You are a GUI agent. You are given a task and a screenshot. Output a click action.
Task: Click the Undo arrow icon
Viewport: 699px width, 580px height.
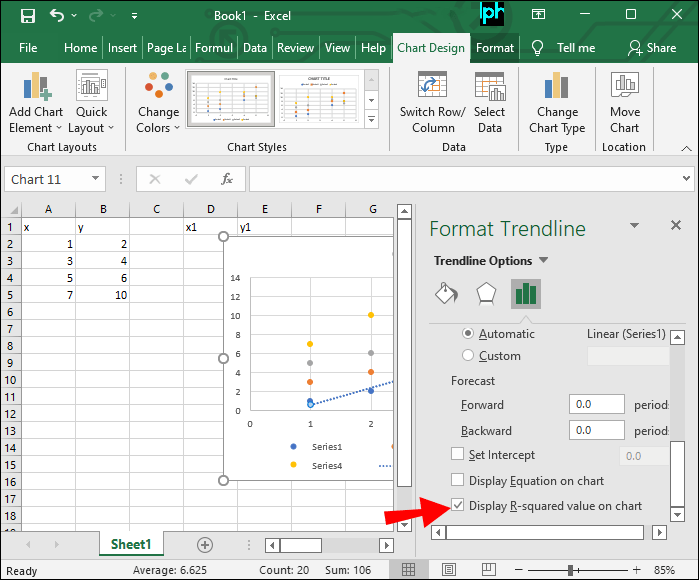57,16
